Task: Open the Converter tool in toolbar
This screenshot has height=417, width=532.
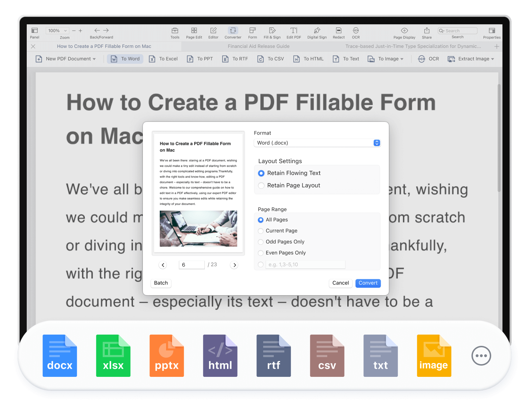Action: tap(233, 33)
